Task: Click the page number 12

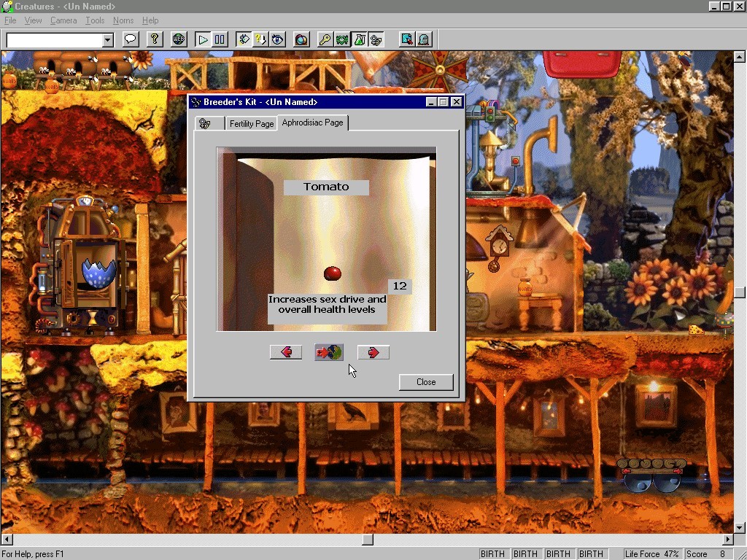Action: [x=400, y=286]
